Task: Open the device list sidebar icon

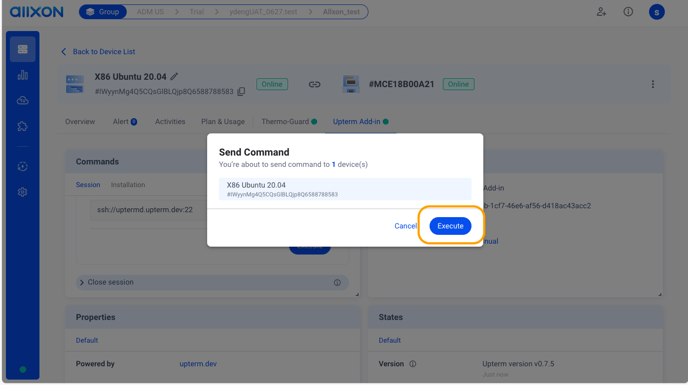Action: pyautogui.click(x=23, y=49)
